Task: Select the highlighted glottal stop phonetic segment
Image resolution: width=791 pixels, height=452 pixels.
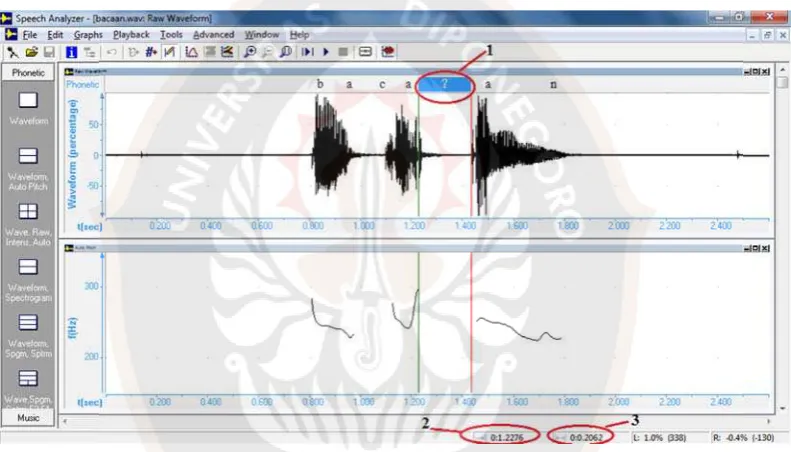Action: pyautogui.click(x=444, y=85)
